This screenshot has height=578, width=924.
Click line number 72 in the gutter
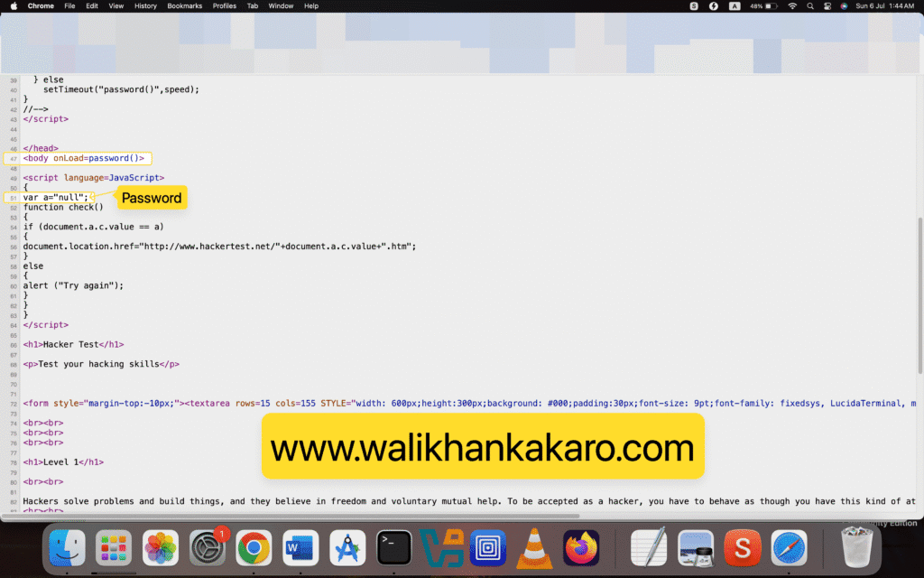click(14, 404)
